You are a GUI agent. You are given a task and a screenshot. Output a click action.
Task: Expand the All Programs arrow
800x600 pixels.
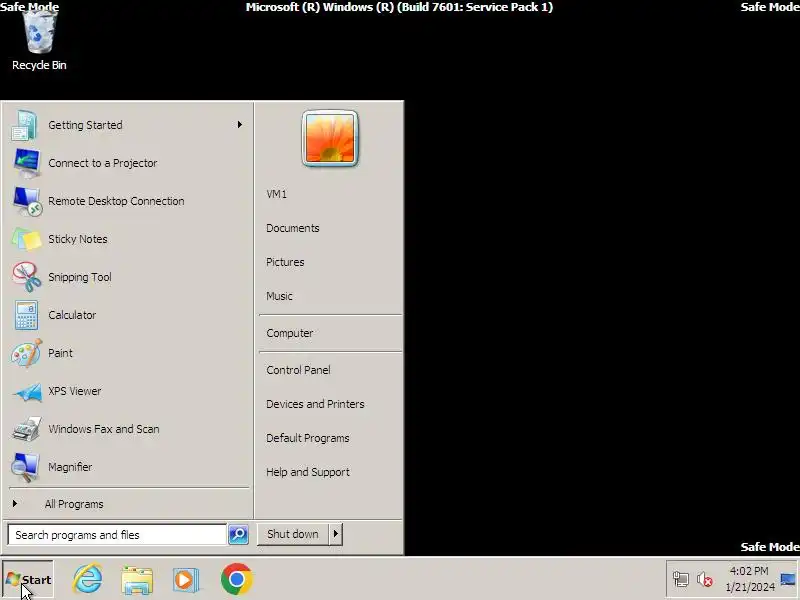[x=15, y=504]
